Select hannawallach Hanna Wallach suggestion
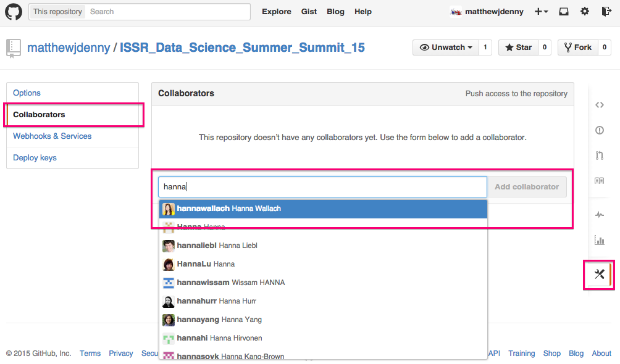This screenshot has height=364, width=620. click(x=323, y=209)
